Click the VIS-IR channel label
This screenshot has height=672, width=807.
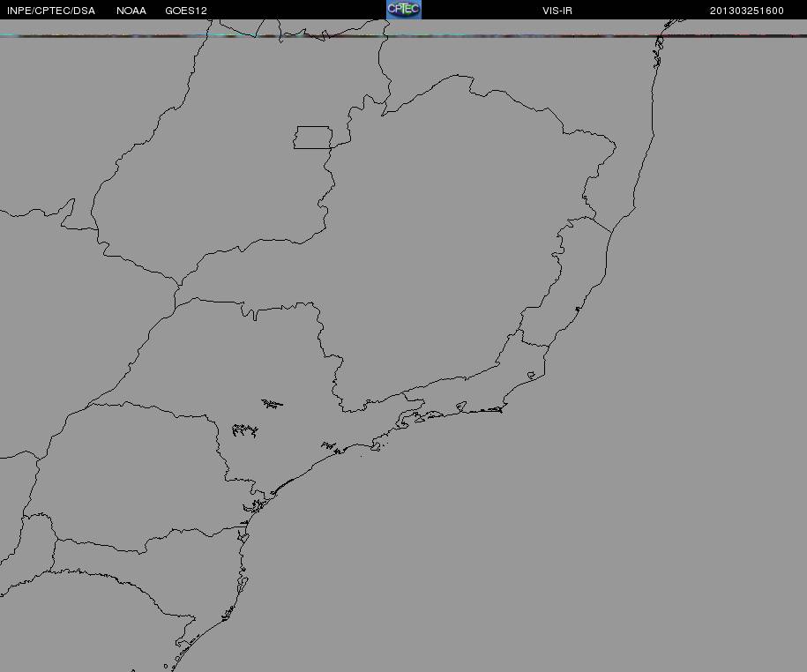[557, 11]
